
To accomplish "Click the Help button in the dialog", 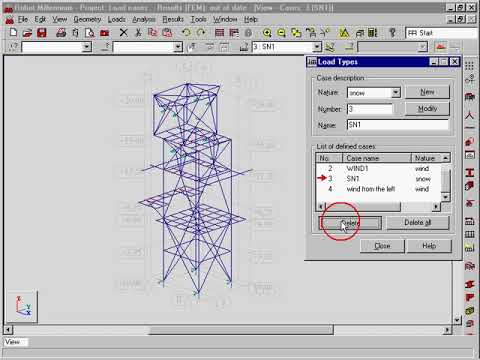I will [429, 246].
